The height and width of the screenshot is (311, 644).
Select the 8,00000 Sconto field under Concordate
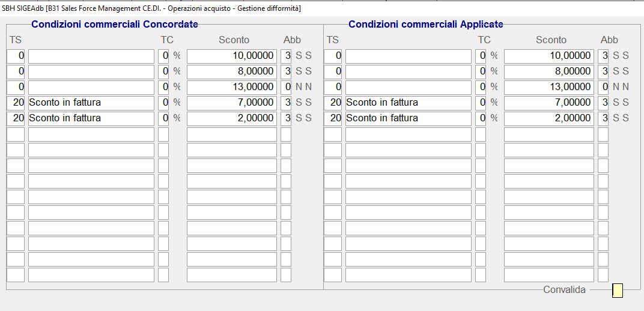tap(232, 71)
